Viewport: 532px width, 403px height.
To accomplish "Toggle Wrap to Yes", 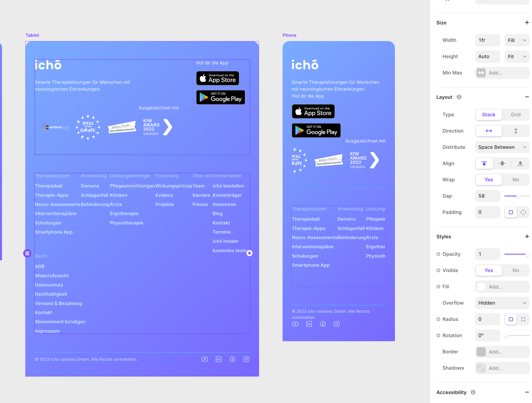I will tap(488, 180).
